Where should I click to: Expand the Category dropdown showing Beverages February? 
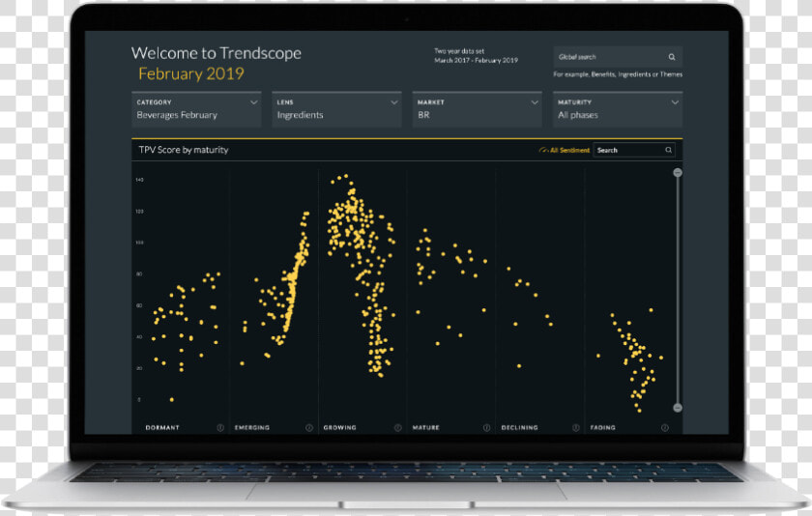click(x=197, y=110)
